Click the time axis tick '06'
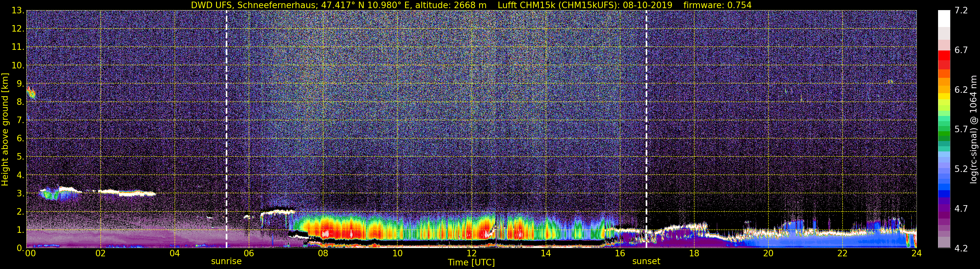 249,253
